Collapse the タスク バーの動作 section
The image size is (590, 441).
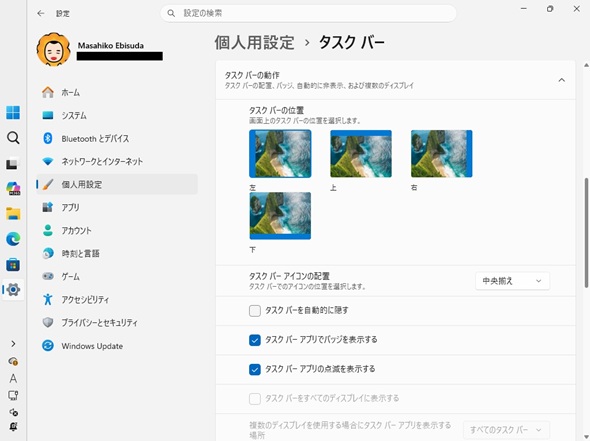tap(561, 80)
